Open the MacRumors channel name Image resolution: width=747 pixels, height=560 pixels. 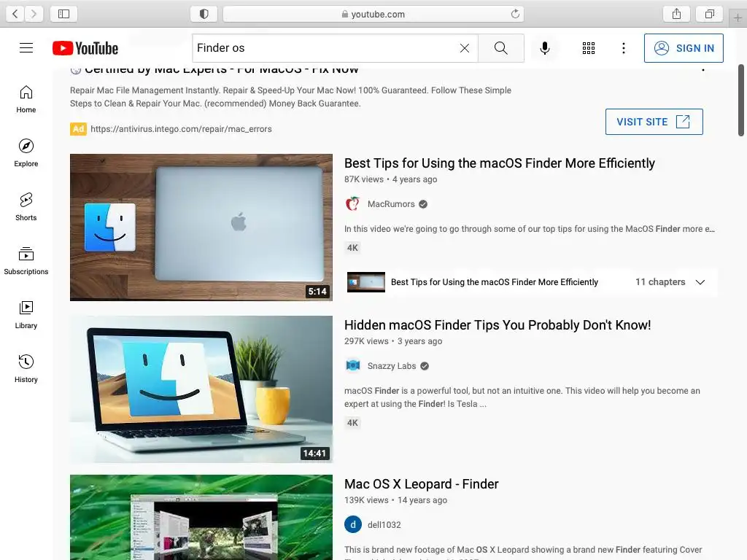point(391,204)
